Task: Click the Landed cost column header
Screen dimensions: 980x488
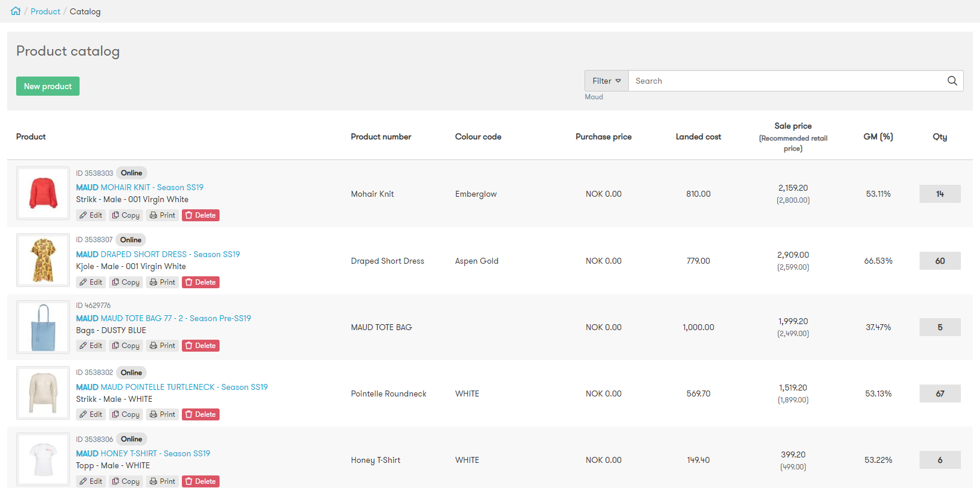Action: [x=698, y=137]
